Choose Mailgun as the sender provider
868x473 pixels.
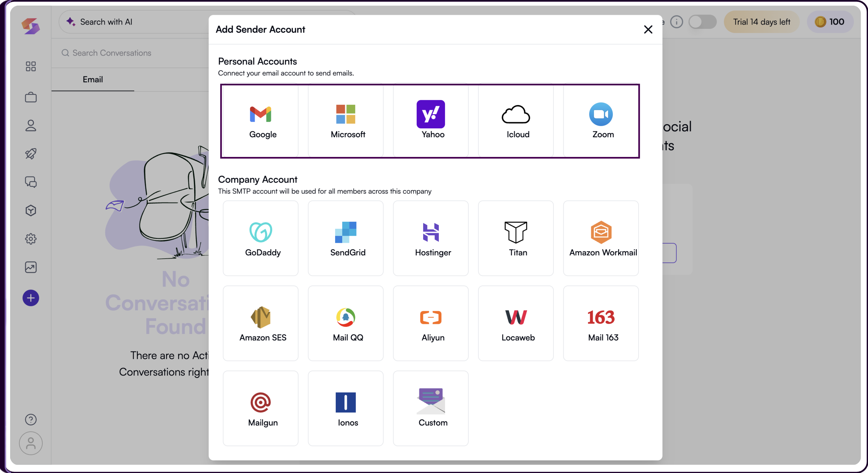click(x=260, y=408)
